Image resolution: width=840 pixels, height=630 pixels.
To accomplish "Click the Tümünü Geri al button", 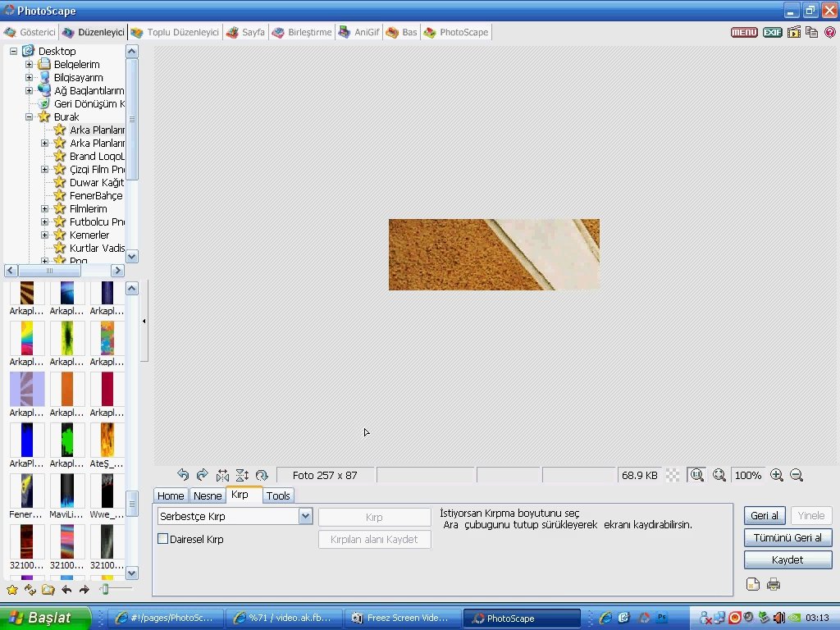I will [x=787, y=537].
